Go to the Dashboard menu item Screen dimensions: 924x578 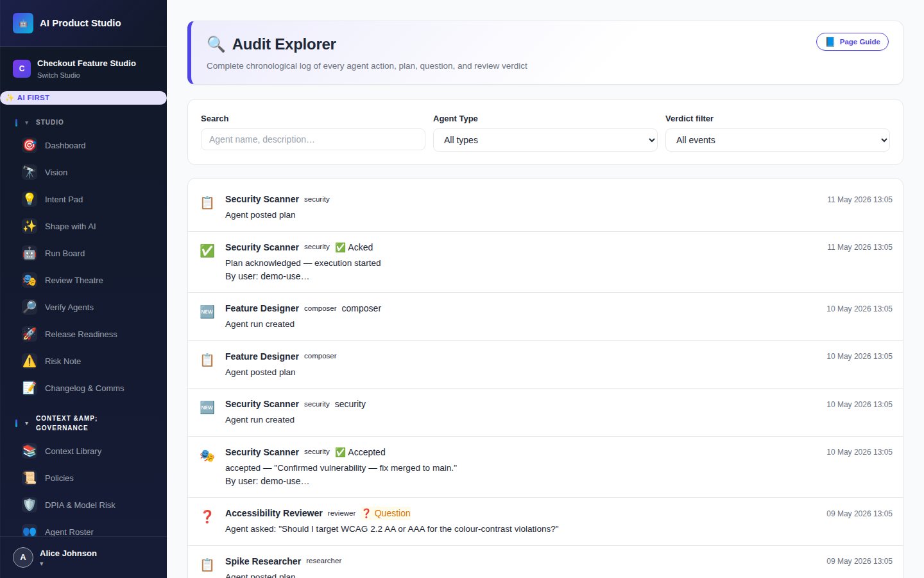pos(83,145)
